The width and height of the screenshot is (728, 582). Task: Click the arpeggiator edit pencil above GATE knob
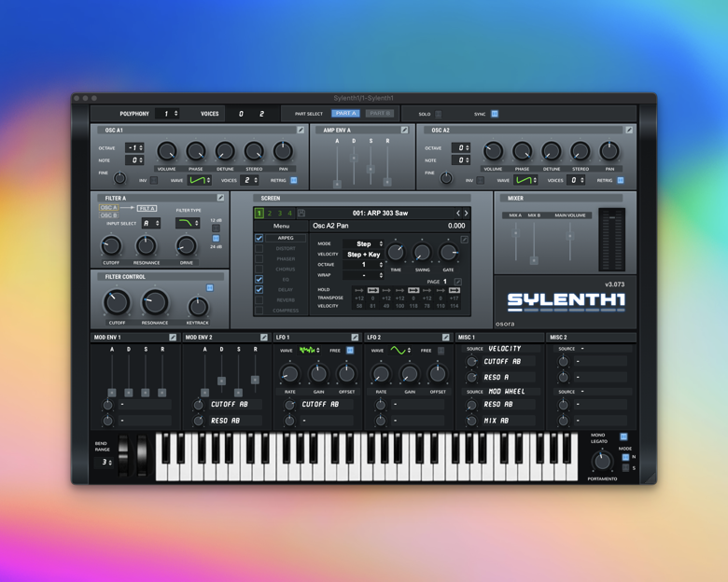(464, 240)
